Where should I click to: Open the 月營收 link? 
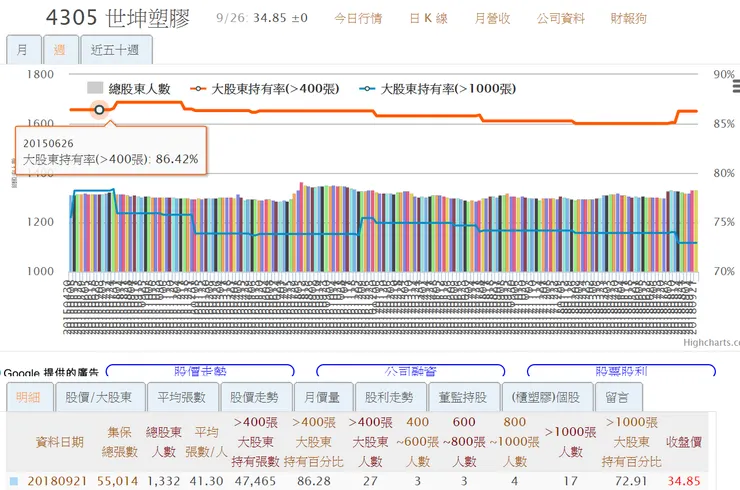492,18
